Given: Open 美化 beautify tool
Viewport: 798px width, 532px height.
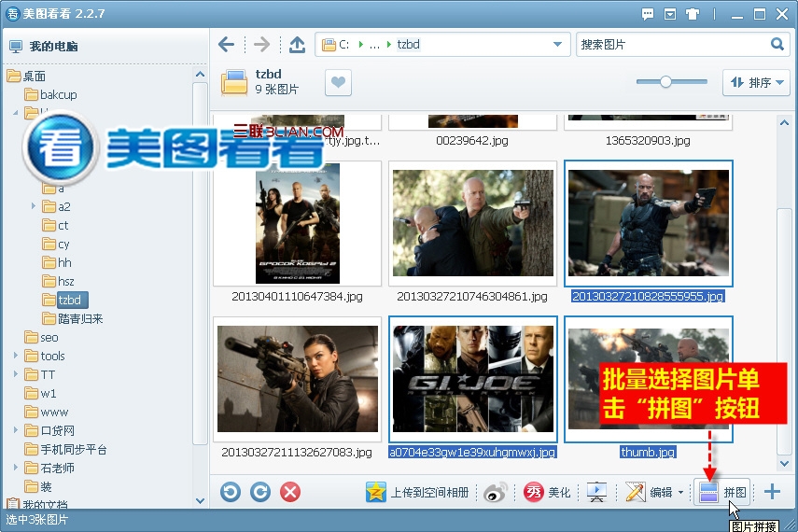Looking at the screenshot, I should point(548,492).
